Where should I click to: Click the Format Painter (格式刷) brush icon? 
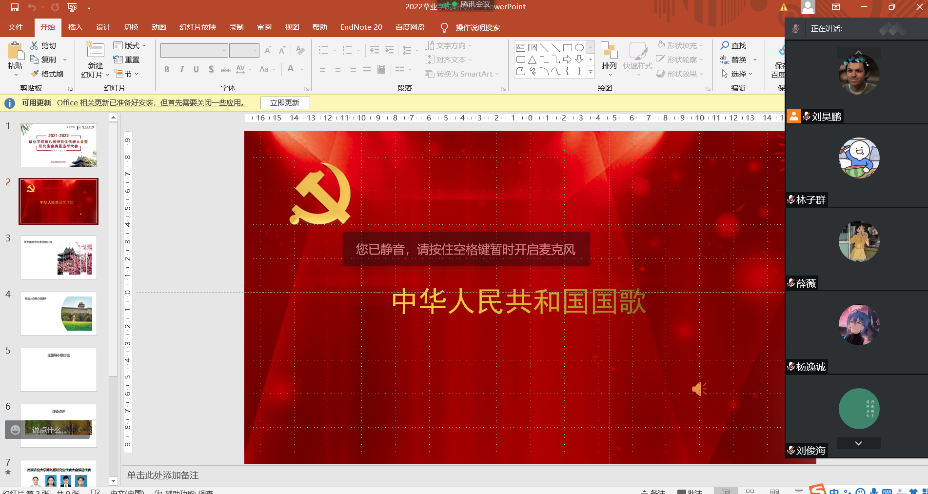pyautogui.click(x=35, y=73)
